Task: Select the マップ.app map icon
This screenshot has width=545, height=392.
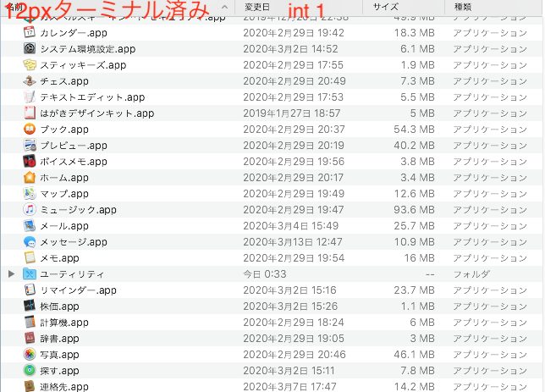Action: pyautogui.click(x=30, y=193)
